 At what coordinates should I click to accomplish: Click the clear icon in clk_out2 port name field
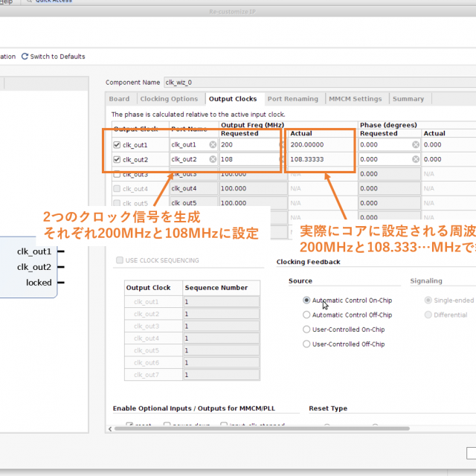[x=213, y=159]
